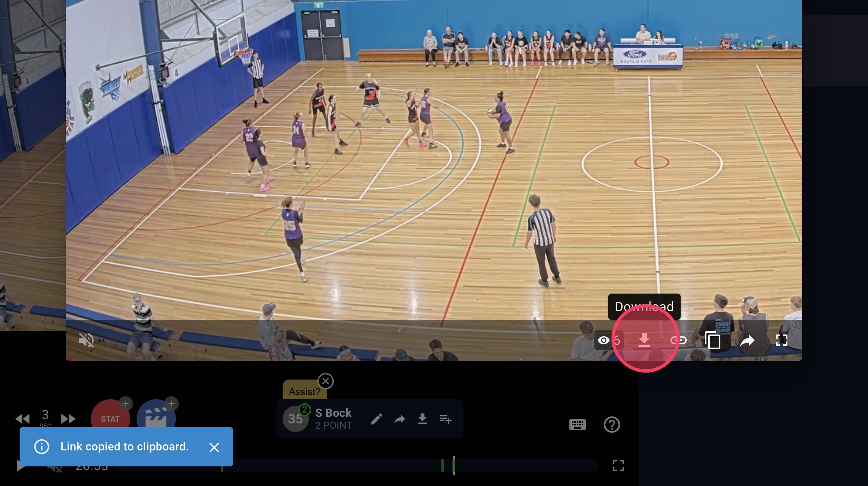Share the S Bock event with the arrow icon
This screenshot has height=486, width=868.
click(x=399, y=419)
